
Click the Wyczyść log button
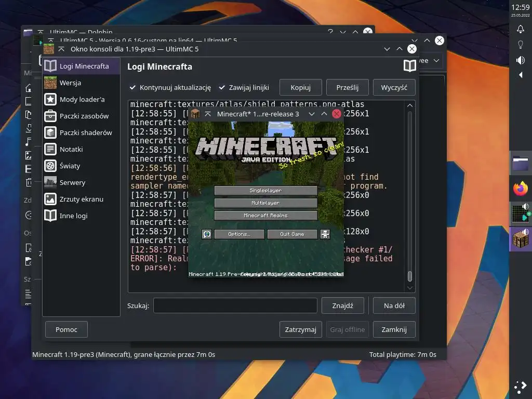point(394,87)
